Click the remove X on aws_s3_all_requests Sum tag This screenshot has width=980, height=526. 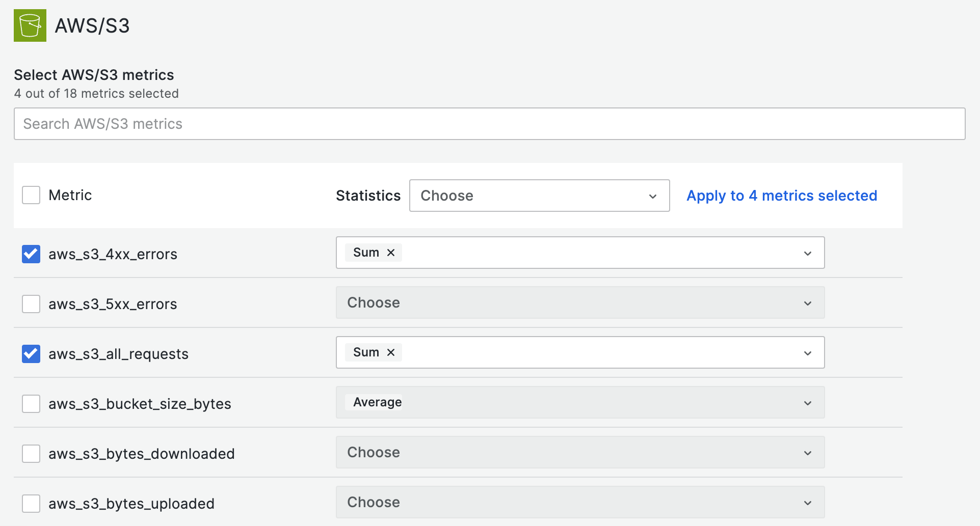pos(390,352)
